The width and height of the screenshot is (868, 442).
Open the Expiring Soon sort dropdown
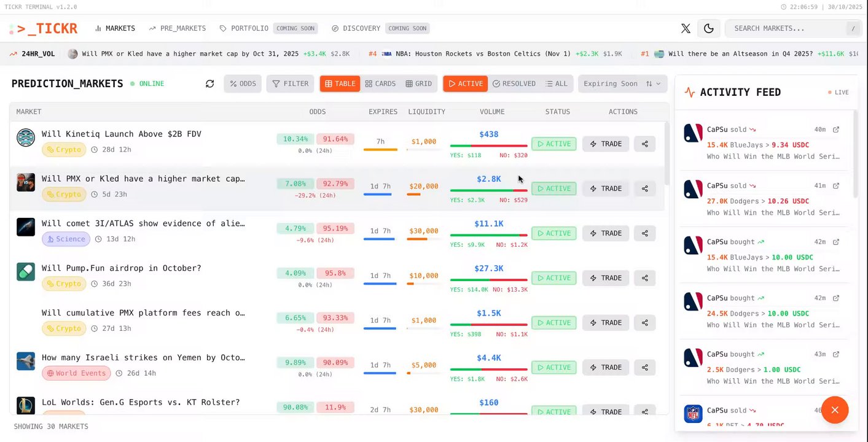[622, 83]
